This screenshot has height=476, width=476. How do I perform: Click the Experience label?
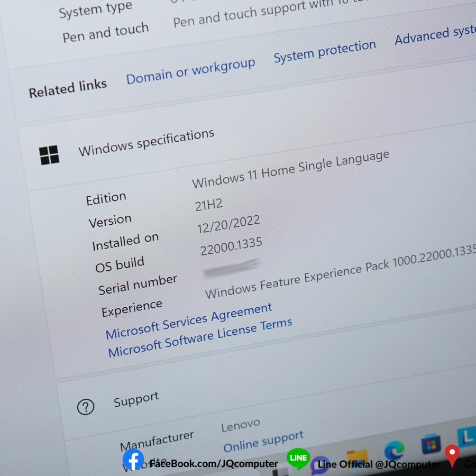(x=132, y=308)
